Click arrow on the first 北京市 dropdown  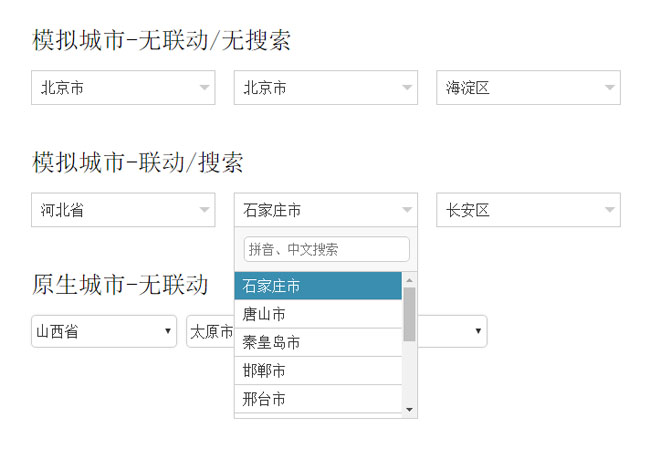tap(204, 88)
